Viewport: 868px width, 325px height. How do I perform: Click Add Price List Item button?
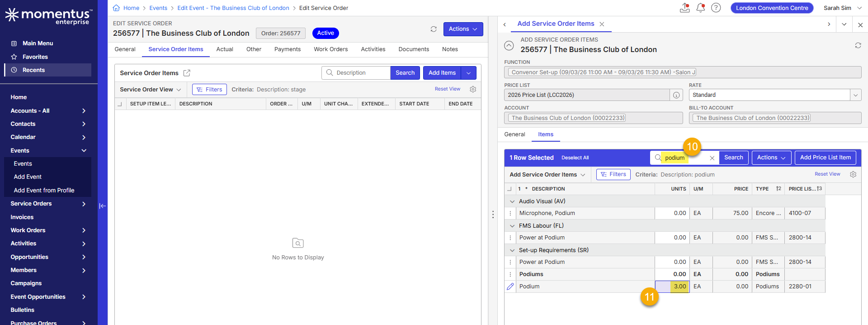(x=825, y=158)
